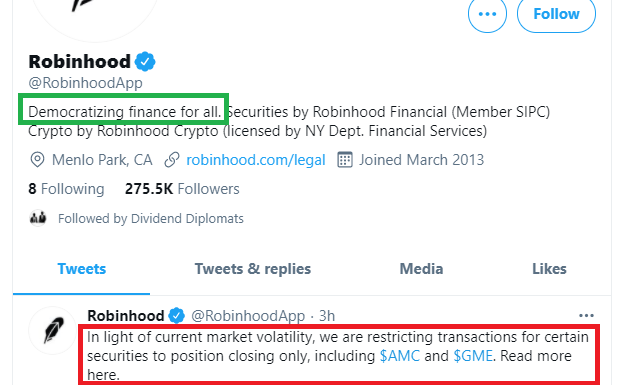
Task: Click the chain link icon before robinhood.com/legal
Action: click(172, 160)
